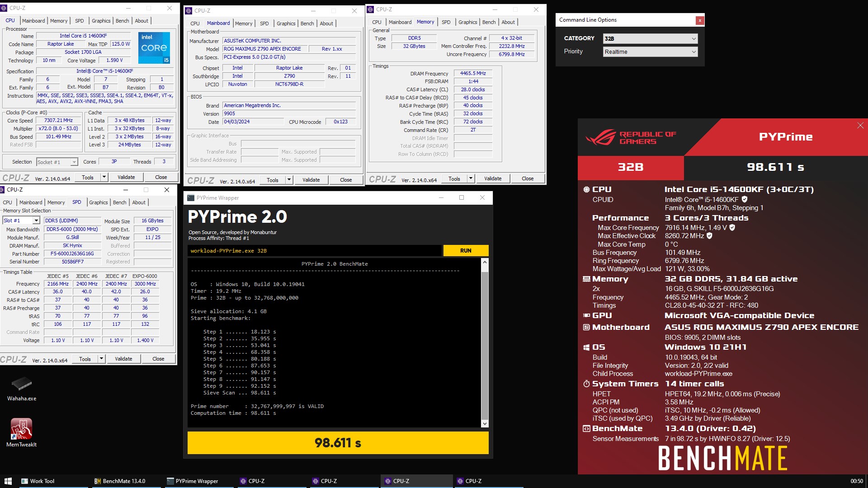868x488 pixels.
Task: Expand Tools arrow in Mainboard window
Action: point(289,180)
